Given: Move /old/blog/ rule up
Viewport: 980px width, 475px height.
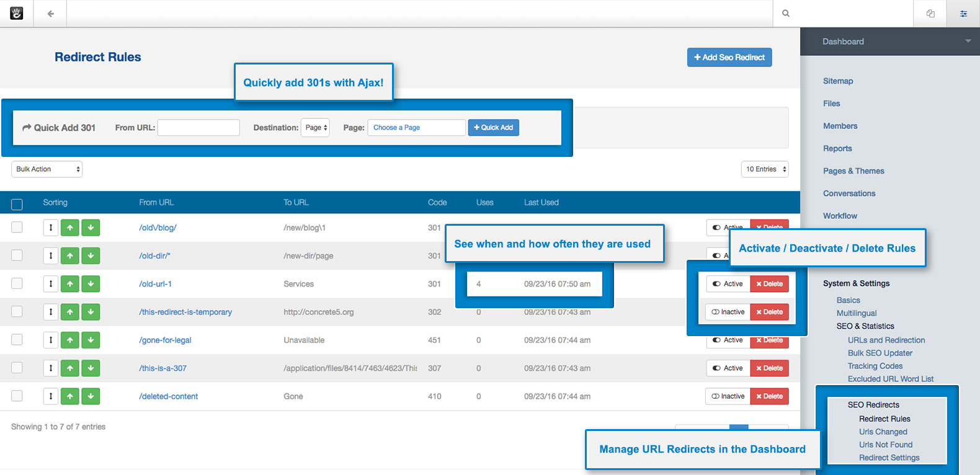Looking at the screenshot, I should tap(70, 228).
